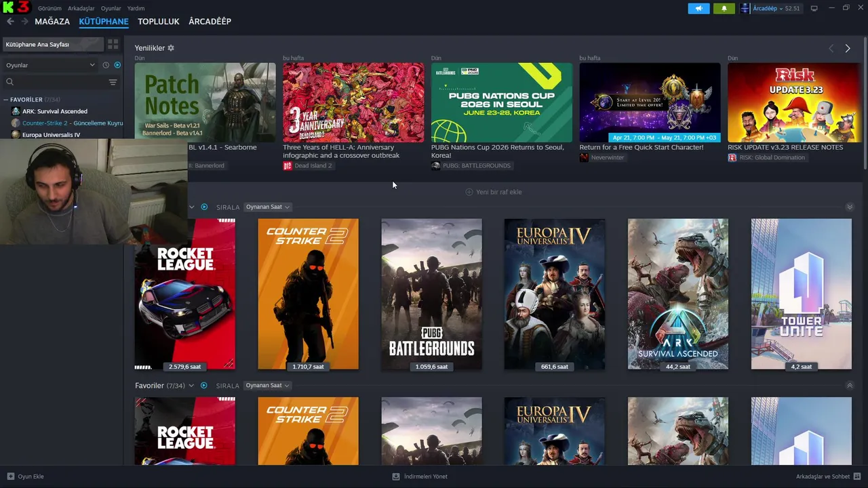Toggle play-ready filter on first shelf
This screenshot has width=868, height=488.
(204, 207)
